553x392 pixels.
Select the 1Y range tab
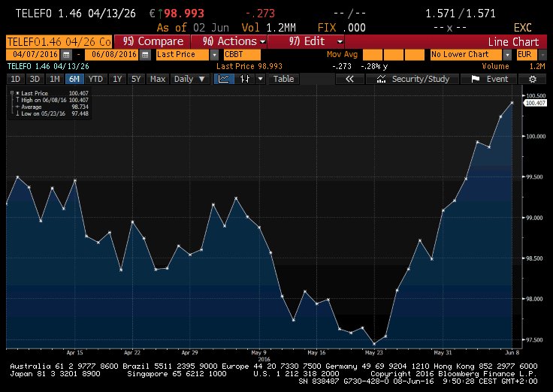[x=117, y=79]
